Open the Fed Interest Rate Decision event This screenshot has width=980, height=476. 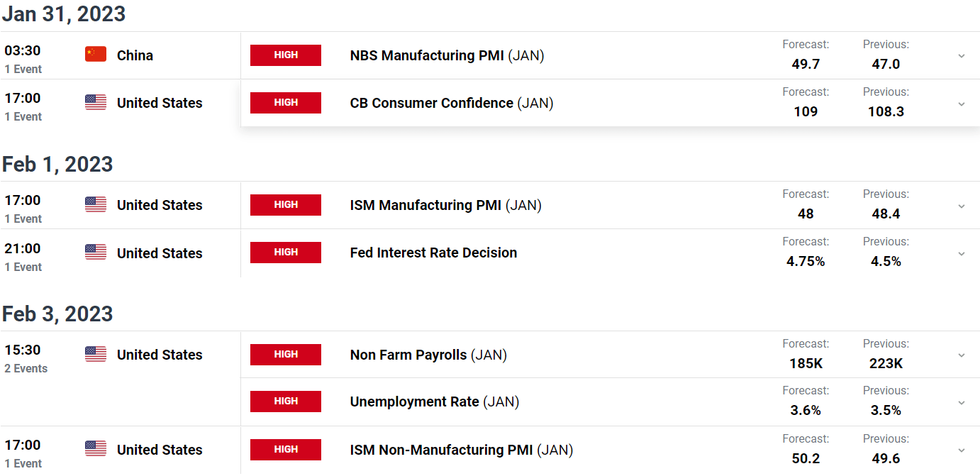point(433,253)
